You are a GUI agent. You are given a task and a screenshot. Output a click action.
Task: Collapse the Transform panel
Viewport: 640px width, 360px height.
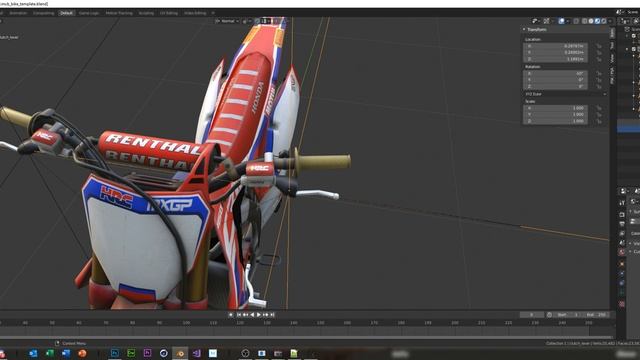[x=536, y=29]
